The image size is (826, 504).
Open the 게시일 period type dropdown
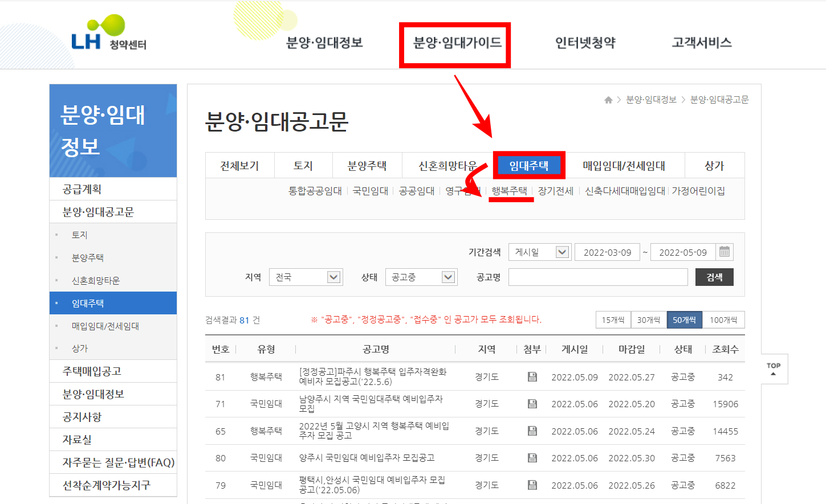539,252
